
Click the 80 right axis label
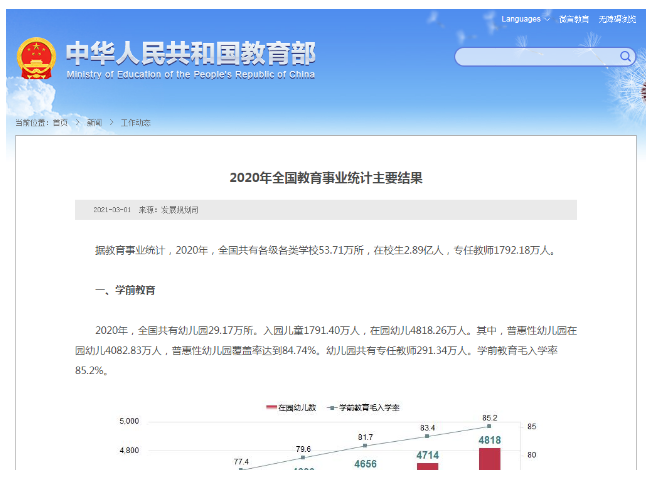531,455
